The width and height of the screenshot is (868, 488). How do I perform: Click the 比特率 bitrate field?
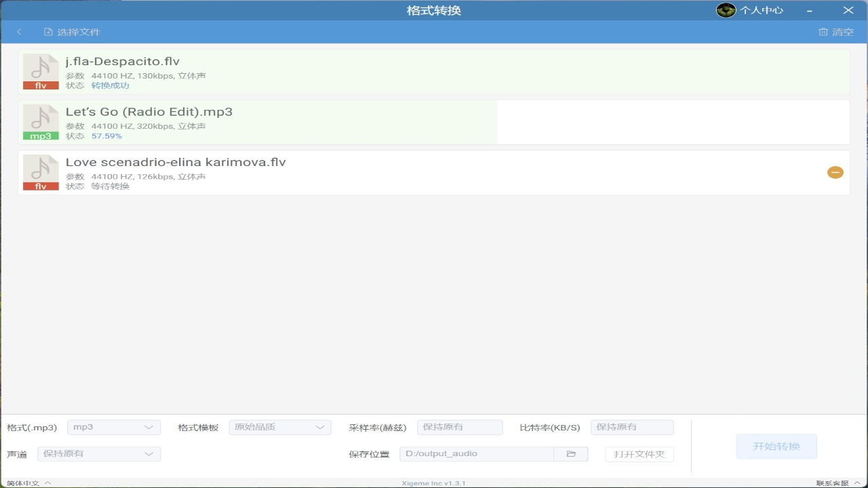click(632, 427)
